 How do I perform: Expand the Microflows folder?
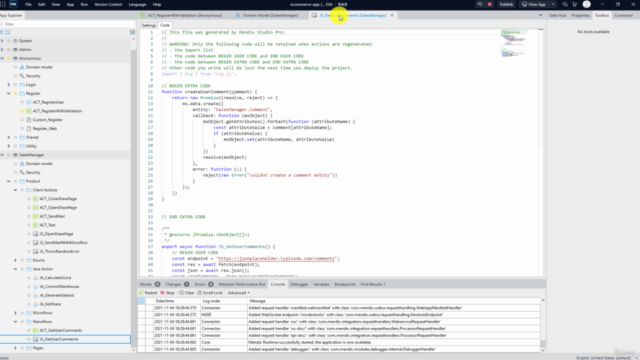[16, 313]
